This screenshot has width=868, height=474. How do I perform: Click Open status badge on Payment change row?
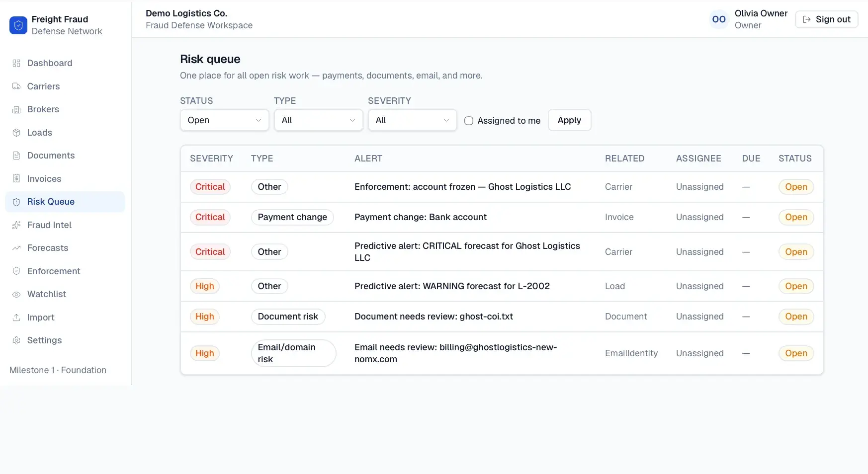click(796, 217)
